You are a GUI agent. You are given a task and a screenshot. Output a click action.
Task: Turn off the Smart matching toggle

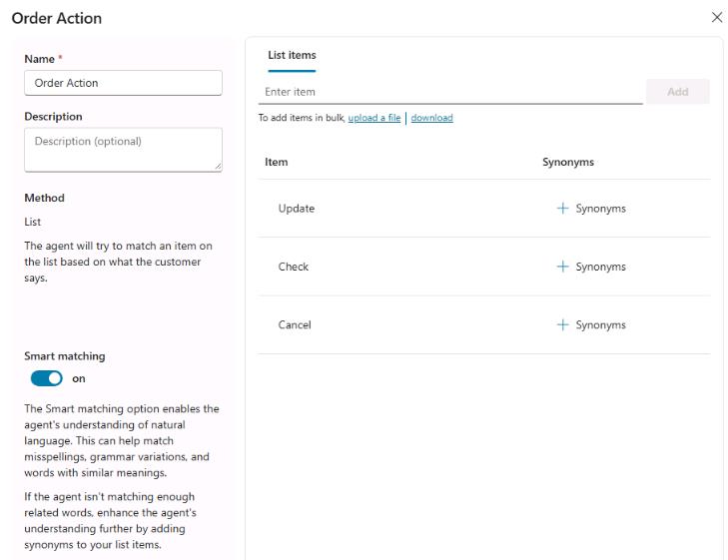47,378
